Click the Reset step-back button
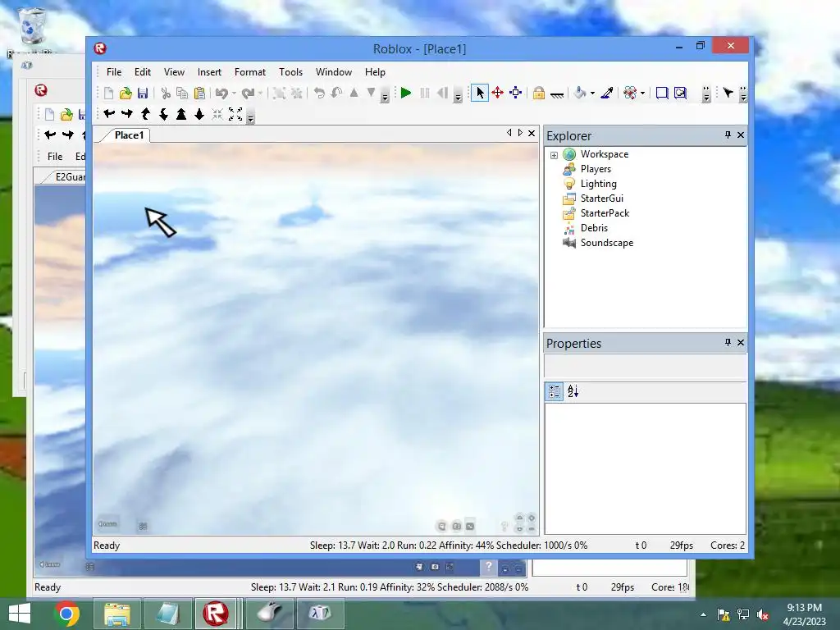Viewport: 840px width, 630px height. click(442, 94)
